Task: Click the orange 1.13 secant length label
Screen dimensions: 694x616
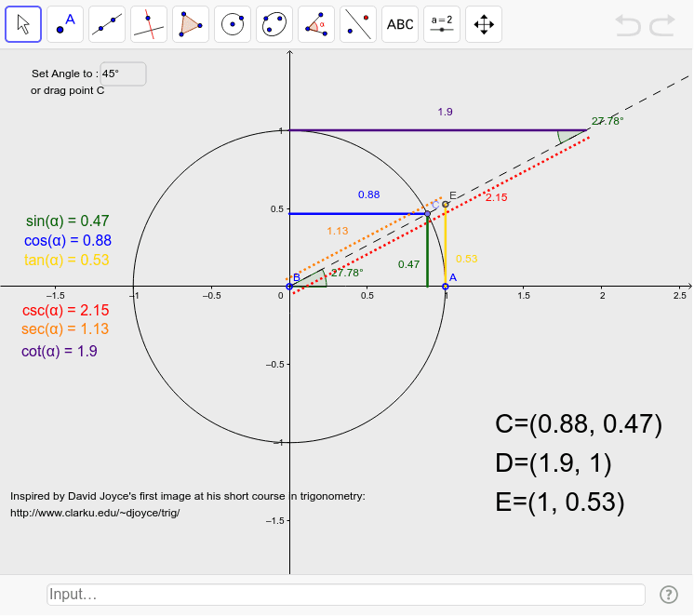Action: tap(338, 231)
